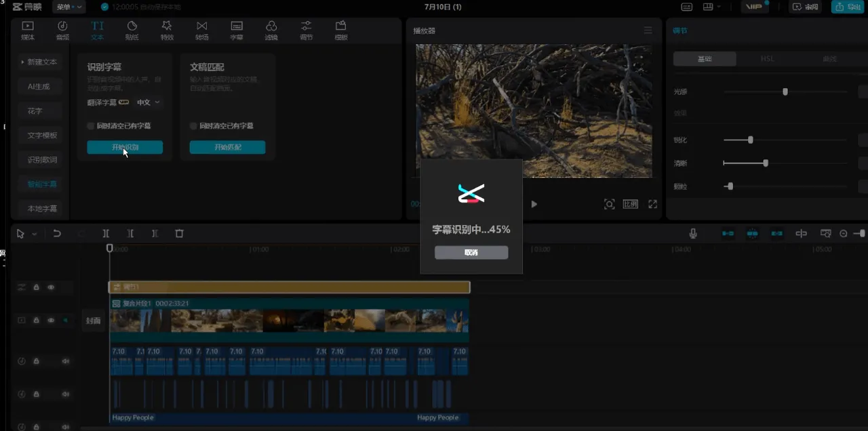Viewport: 868px width, 431px height.
Task: Click the 取消 cancel button
Action: pos(471,252)
